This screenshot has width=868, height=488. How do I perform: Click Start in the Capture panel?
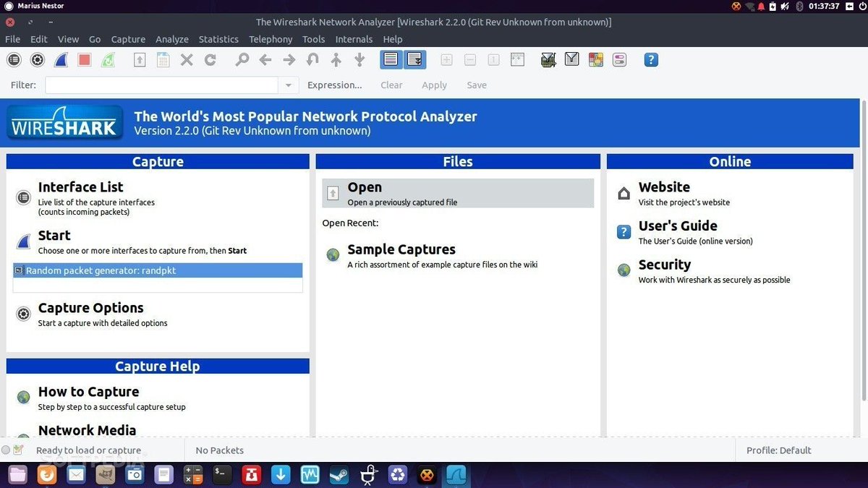[54, 236]
